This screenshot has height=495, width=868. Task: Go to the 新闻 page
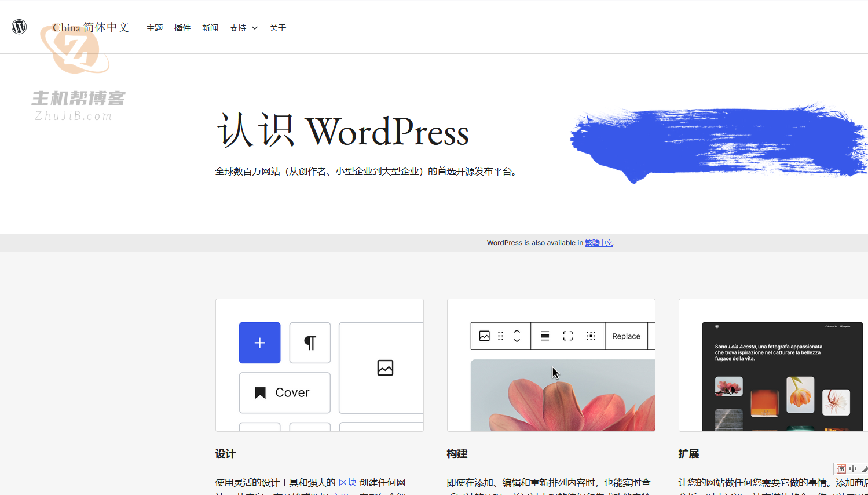pyautogui.click(x=210, y=28)
